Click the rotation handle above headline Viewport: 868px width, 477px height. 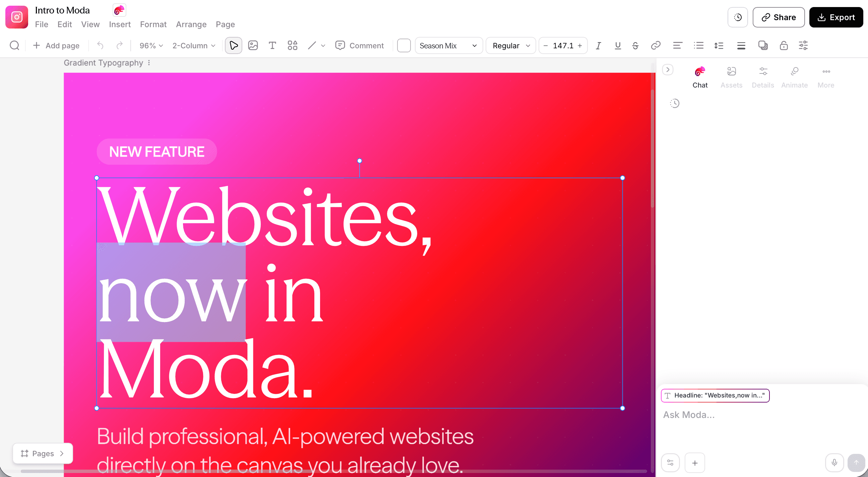(360, 161)
